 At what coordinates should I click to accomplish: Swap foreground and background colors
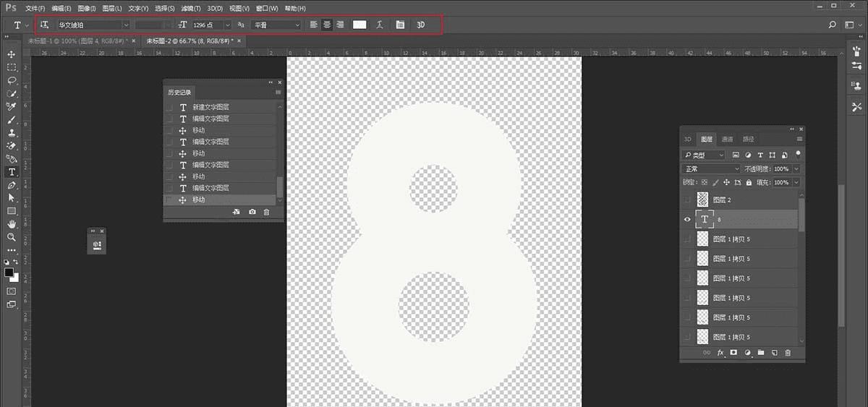17,262
